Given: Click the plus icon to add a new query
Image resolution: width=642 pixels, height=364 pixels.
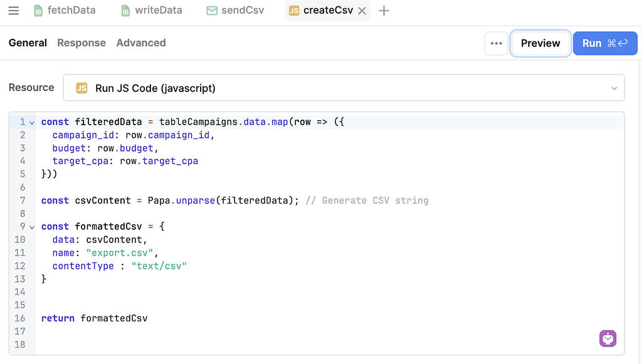Looking at the screenshot, I should 384,10.
